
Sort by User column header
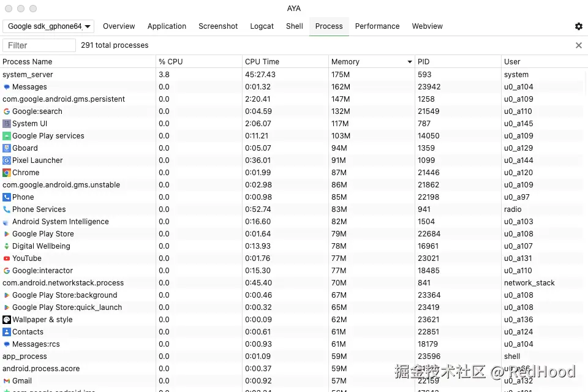[x=545, y=61]
